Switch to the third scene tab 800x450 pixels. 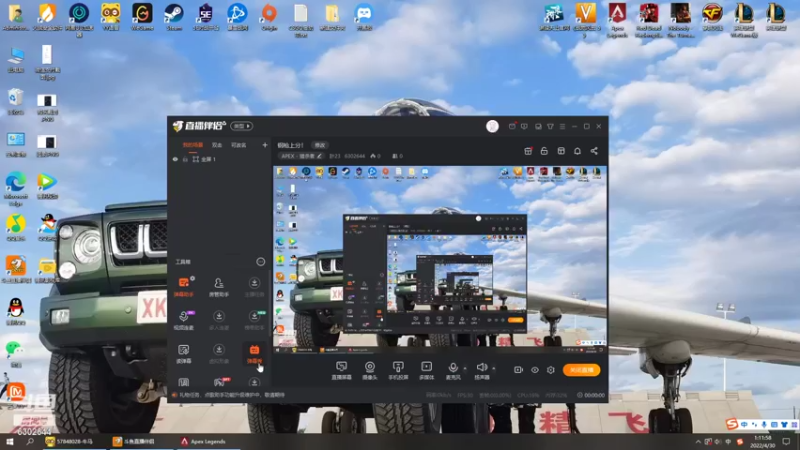pyautogui.click(x=239, y=145)
